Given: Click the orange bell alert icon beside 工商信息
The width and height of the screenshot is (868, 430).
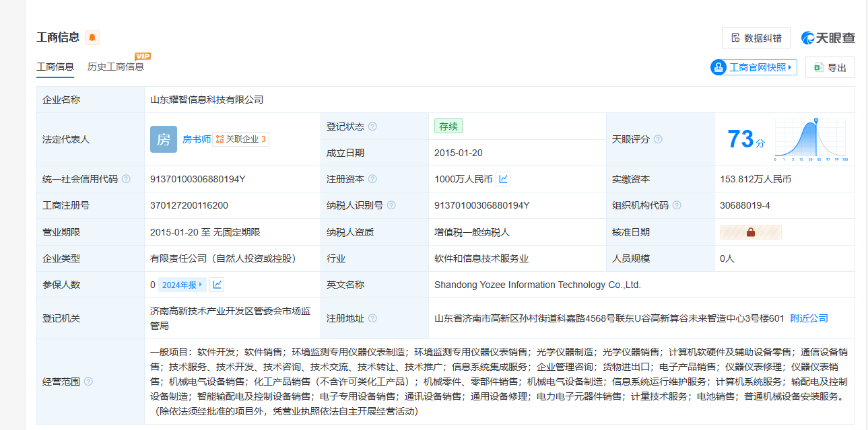Looking at the screenshot, I should [x=92, y=38].
